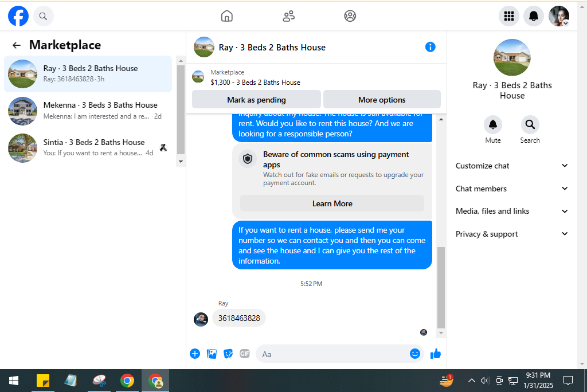Open the Friends tab in top navigation
The height and width of the screenshot is (392, 587).
coord(289,16)
